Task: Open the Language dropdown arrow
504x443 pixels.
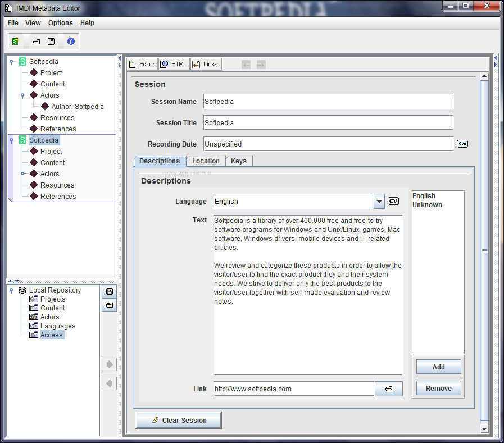Action: (x=379, y=202)
